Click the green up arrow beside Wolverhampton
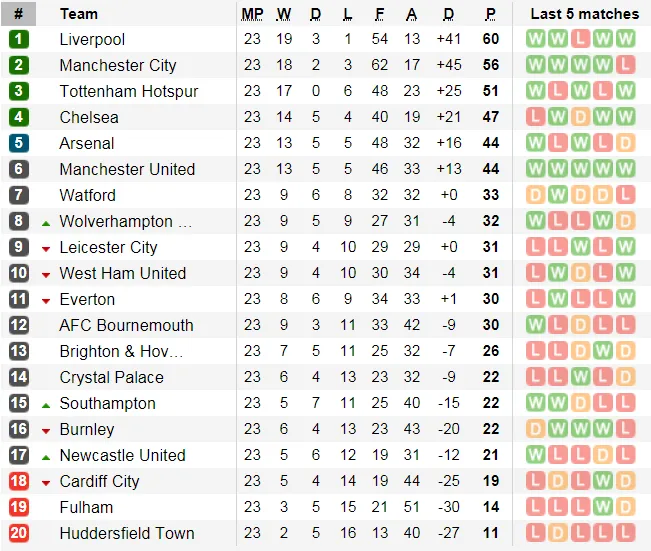 point(46,221)
